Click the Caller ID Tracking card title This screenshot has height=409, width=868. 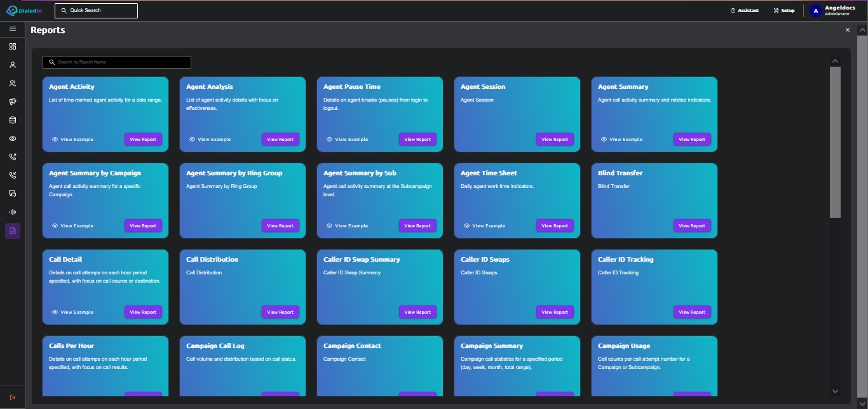tap(626, 260)
